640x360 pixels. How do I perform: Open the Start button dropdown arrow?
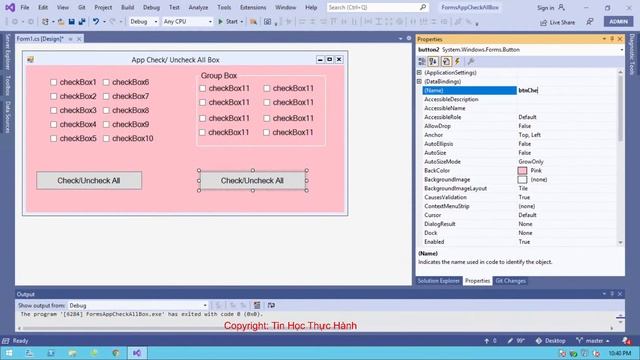[242, 22]
